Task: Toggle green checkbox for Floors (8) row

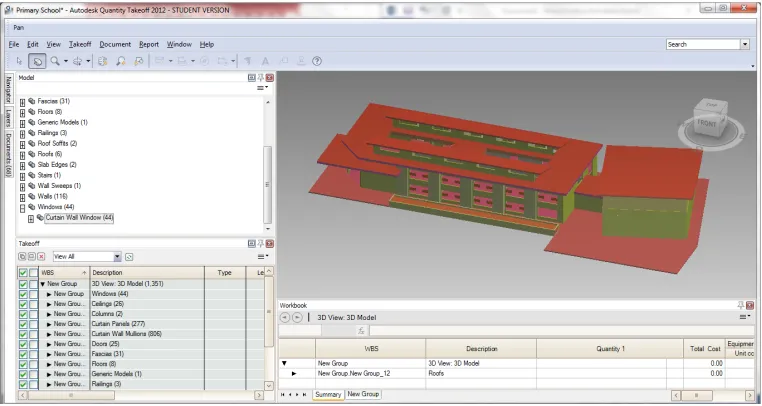Action: click(23, 364)
